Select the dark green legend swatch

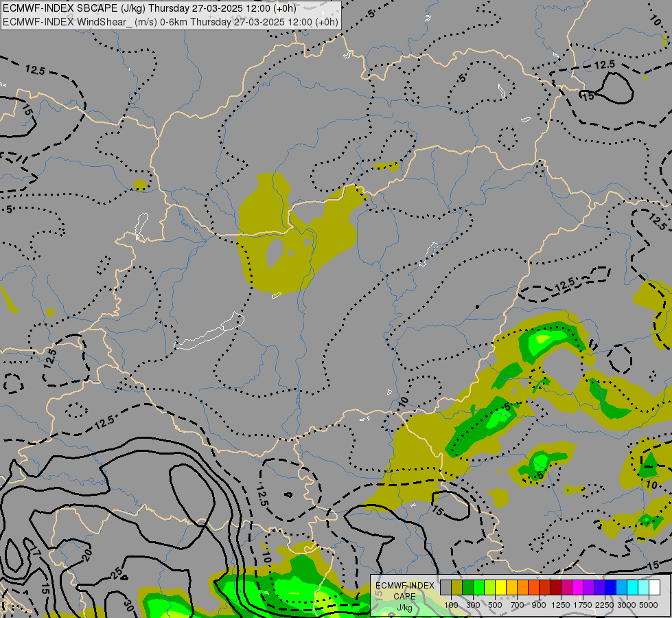467,587
